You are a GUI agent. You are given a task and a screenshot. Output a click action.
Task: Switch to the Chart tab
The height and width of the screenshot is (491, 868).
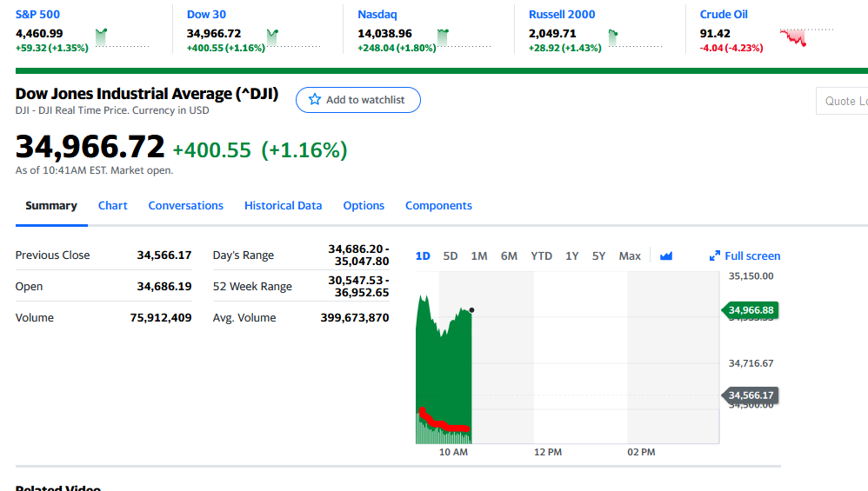113,206
